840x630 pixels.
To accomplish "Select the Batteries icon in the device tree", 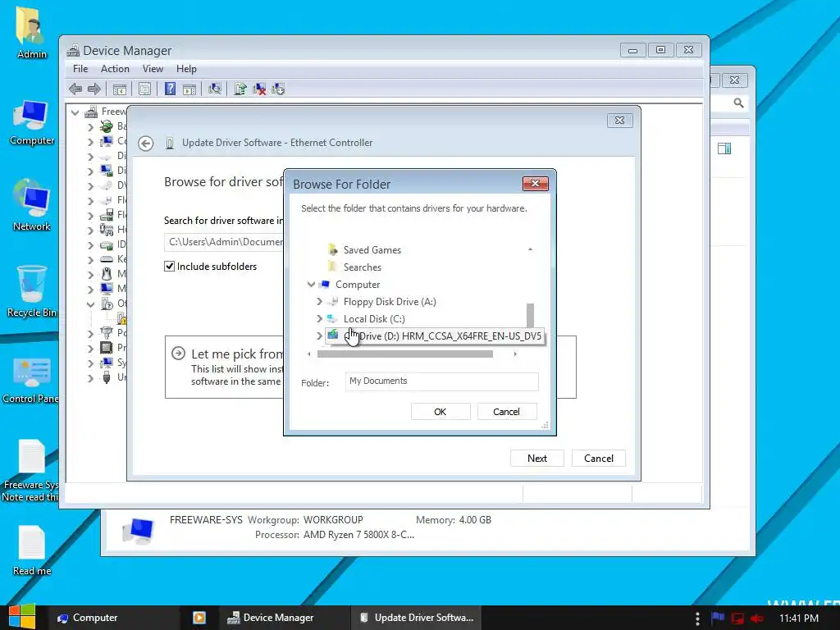I will click(x=107, y=126).
